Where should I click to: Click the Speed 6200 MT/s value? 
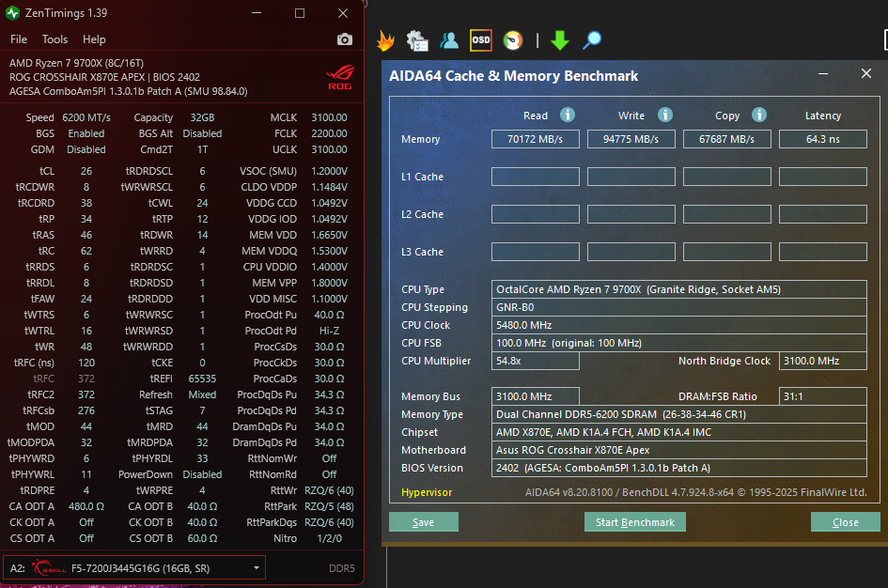86,117
